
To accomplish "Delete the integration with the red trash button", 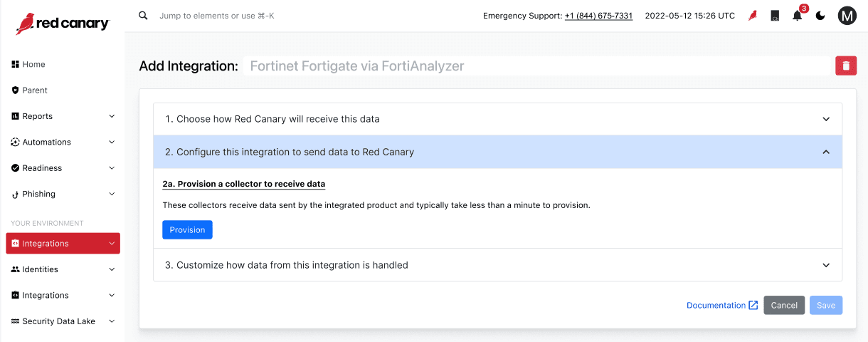I will pos(846,66).
